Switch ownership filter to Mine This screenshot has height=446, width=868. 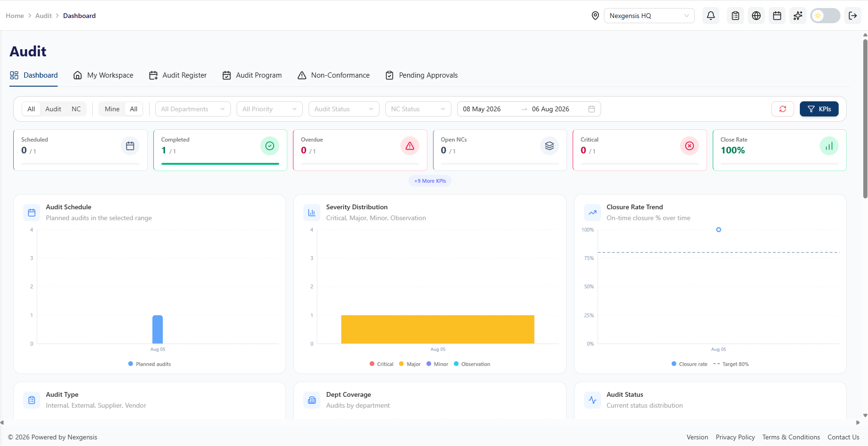(112, 109)
